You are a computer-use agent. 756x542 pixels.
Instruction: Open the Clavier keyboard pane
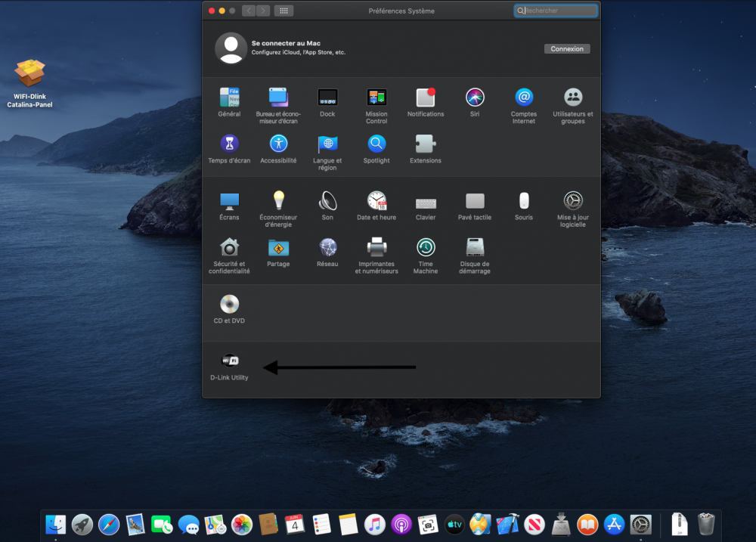(x=426, y=206)
